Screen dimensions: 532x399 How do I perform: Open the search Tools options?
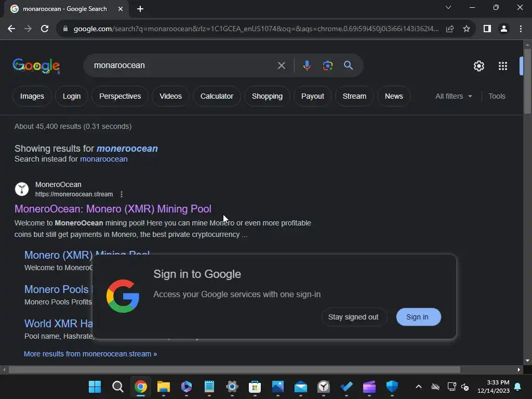coord(497,96)
